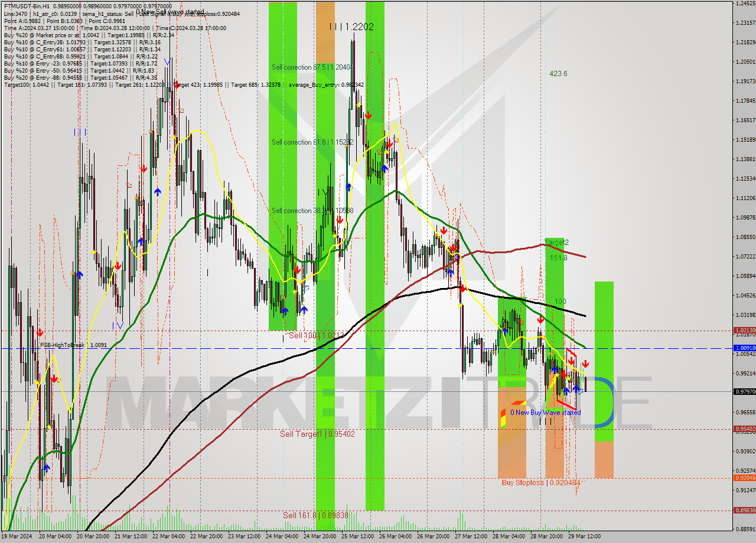This screenshot has width=756, height=543.
Task: Click the '0 New Sell wave started' text
Action: (170, 12)
